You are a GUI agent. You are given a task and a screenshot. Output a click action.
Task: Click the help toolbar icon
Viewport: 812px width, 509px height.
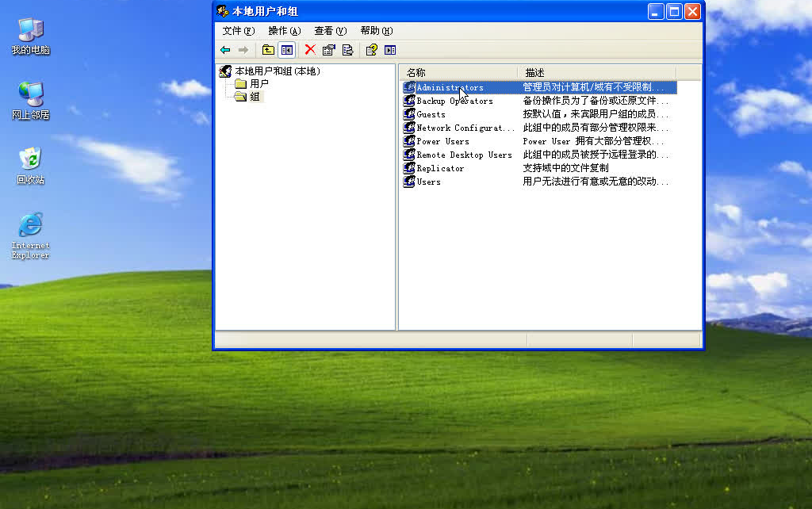(370, 49)
